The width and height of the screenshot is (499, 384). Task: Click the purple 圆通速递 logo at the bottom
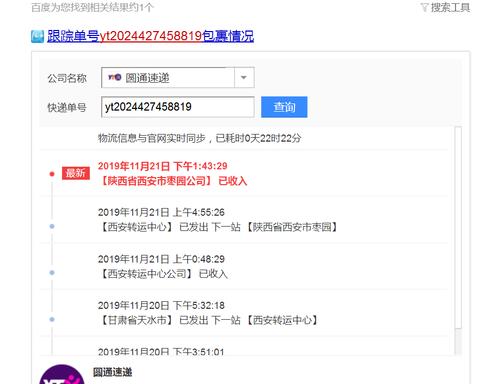pos(62,375)
